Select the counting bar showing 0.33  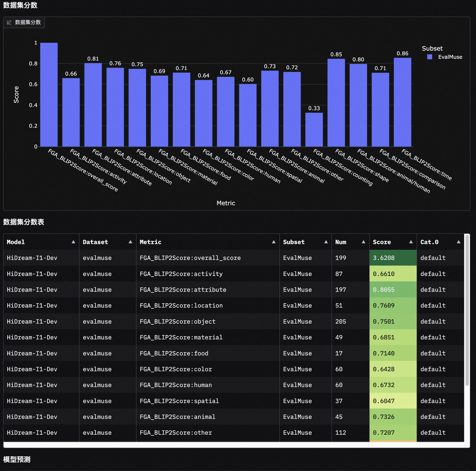(x=314, y=130)
